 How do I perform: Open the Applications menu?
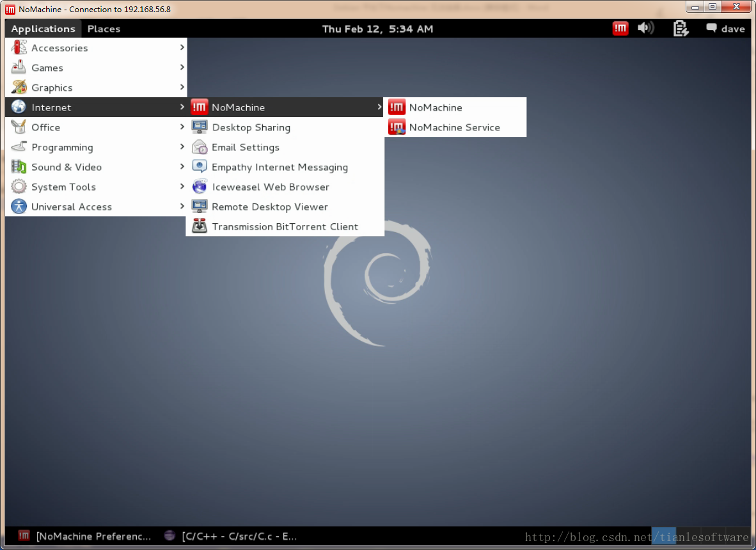(x=43, y=28)
